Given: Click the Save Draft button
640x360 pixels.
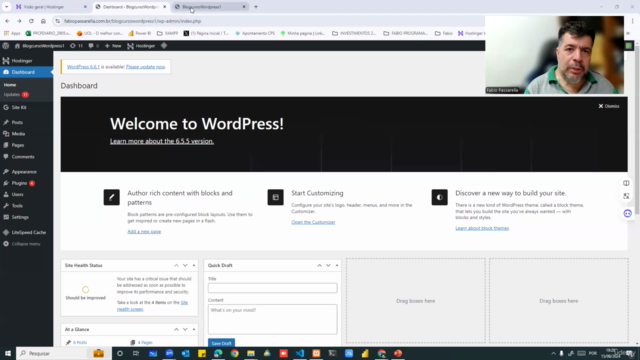Looking at the screenshot, I should (x=221, y=343).
